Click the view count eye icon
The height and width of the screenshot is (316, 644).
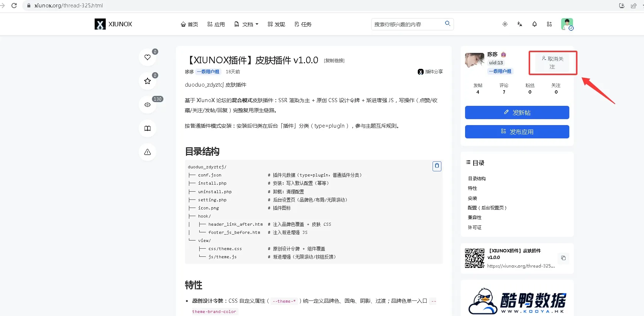[x=148, y=105]
